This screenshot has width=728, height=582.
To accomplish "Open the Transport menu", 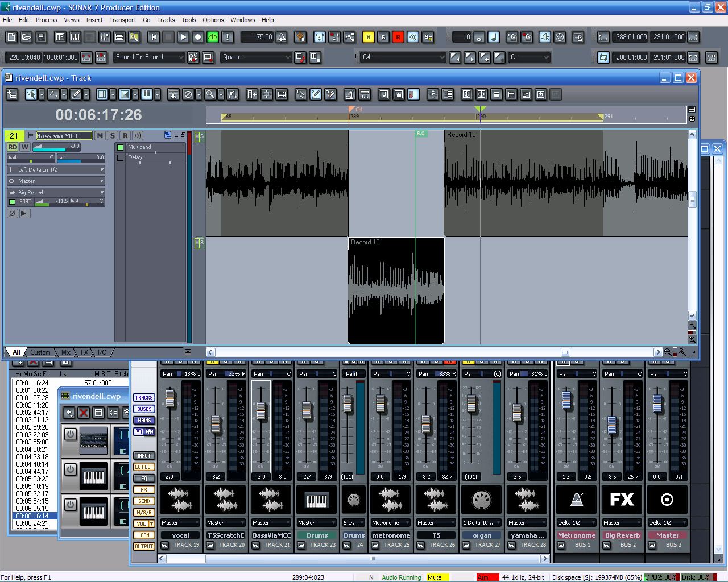I will [x=123, y=20].
